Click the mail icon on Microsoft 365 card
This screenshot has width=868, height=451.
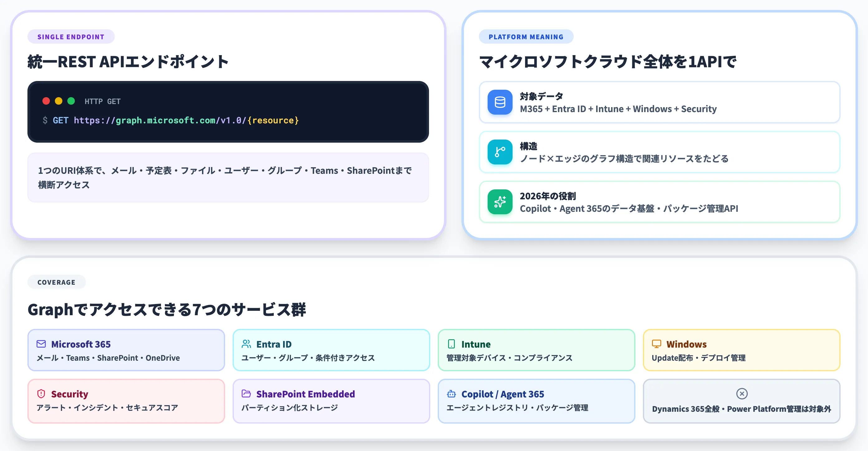(x=41, y=344)
